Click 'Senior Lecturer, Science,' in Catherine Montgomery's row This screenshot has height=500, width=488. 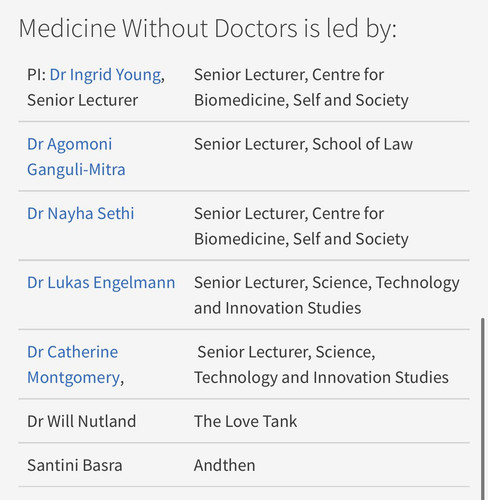[x=286, y=352]
